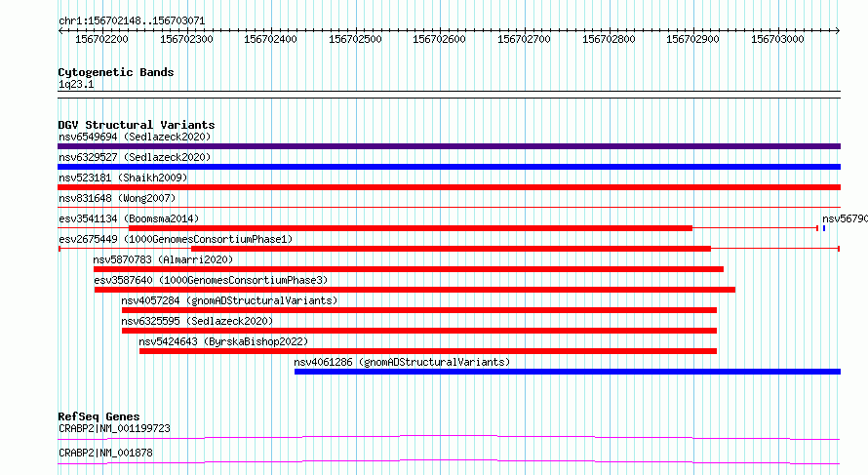Click ruler position 156702300
Viewport: 868px width, 475px height.
tap(186, 39)
